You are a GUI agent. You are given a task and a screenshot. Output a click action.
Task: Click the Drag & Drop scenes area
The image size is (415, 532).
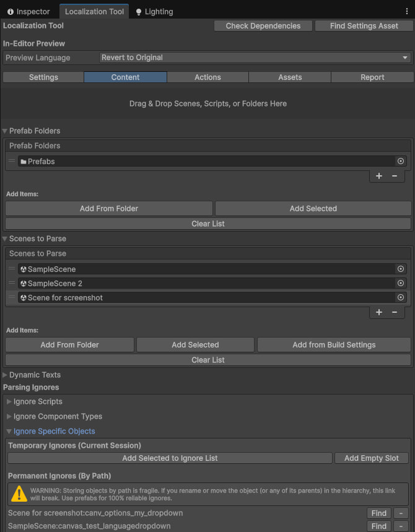click(207, 103)
